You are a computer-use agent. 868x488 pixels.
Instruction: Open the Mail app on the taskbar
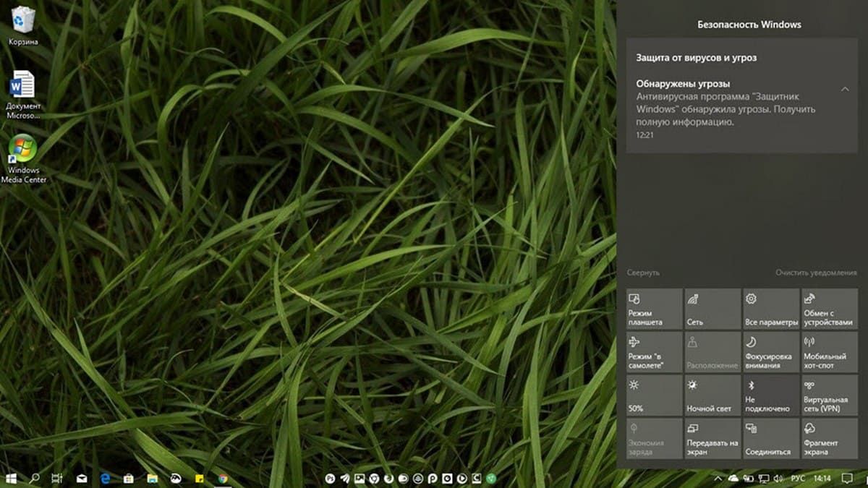(x=82, y=479)
